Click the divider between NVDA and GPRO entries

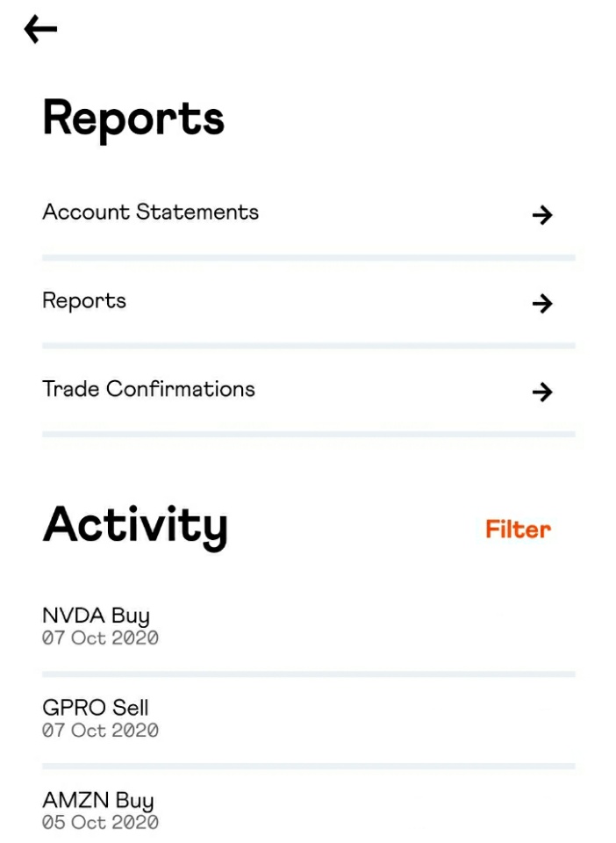click(x=308, y=674)
